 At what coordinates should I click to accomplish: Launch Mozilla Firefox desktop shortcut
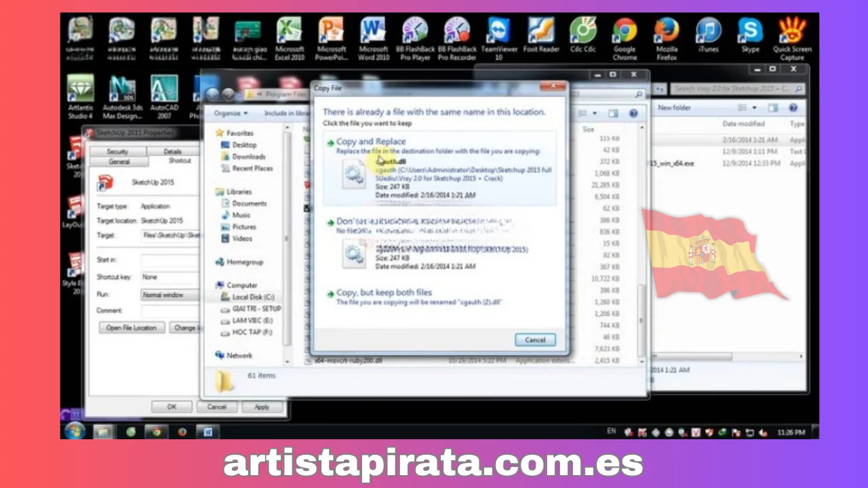pos(667,39)
